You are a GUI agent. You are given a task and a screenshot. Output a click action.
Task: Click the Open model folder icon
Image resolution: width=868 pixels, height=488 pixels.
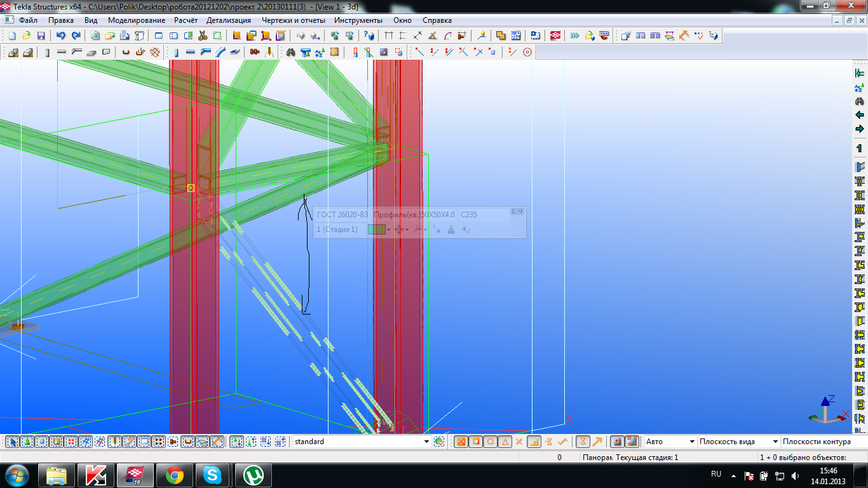pos(26,36)
